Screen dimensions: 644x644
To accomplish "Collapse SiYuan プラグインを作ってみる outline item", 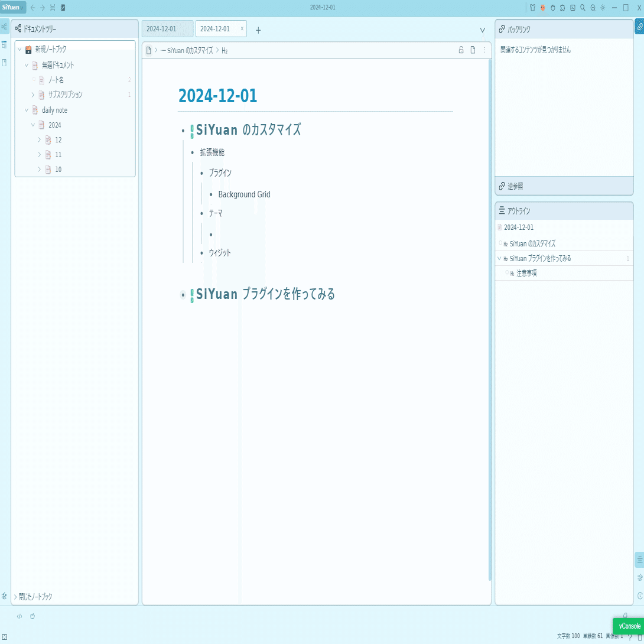I will tap(499, 258).
